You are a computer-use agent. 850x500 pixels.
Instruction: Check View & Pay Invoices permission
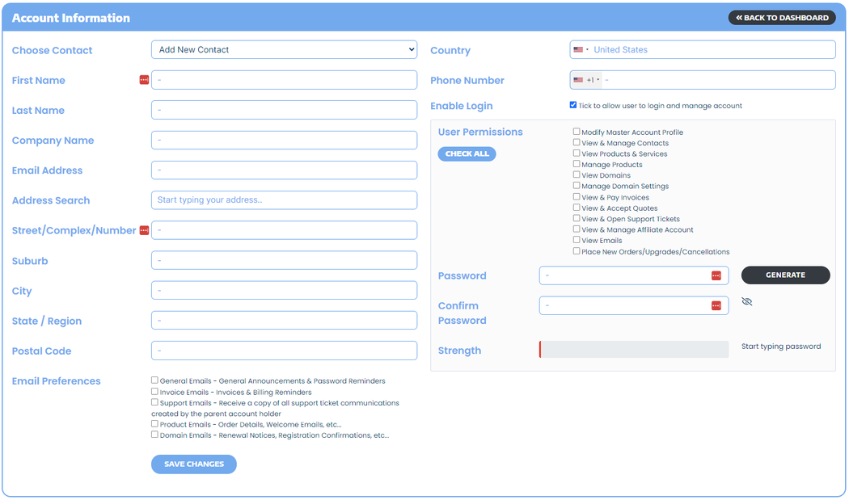pyautogui.click(x=577, y=197)
